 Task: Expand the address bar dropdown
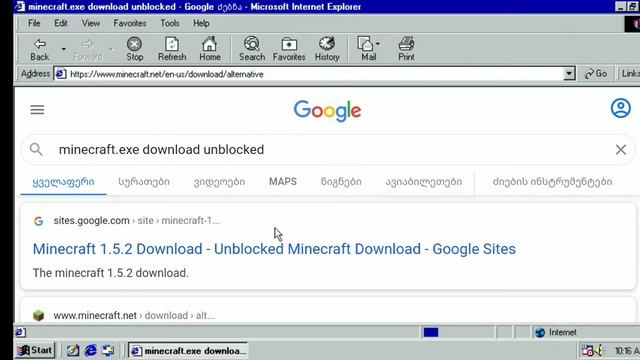pos(569,74)
